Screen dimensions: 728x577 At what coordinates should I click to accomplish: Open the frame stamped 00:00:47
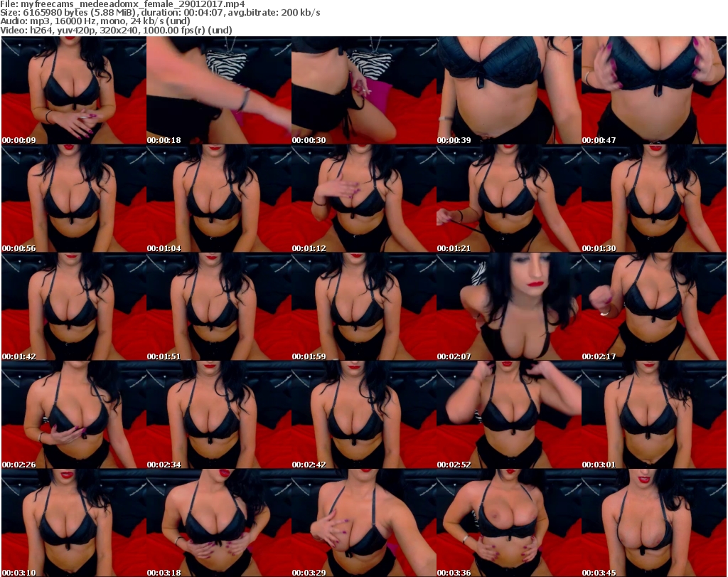654,90
